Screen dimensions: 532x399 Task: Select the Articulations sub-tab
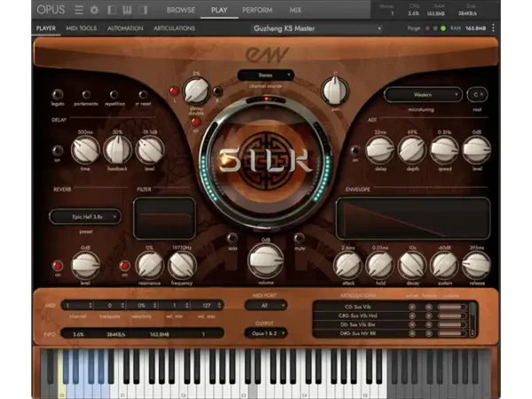174,28
